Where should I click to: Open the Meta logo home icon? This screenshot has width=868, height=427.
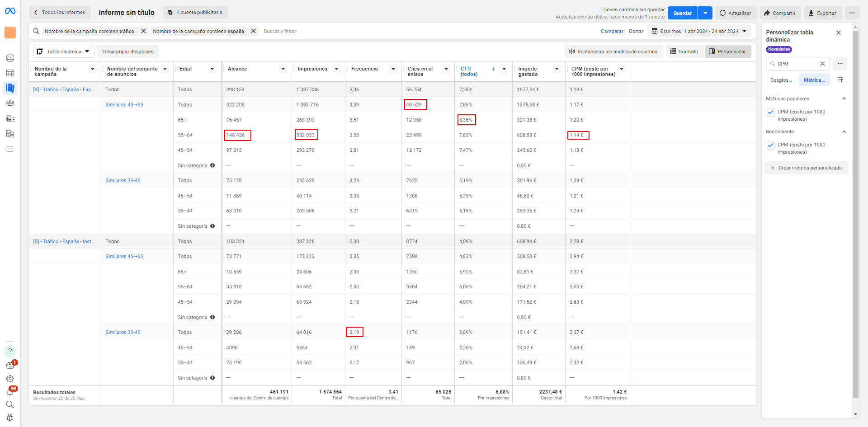coord(10,11)
